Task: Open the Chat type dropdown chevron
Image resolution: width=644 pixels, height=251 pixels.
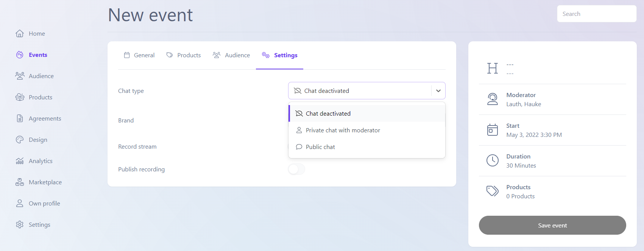Action: [x=438, y=91]
